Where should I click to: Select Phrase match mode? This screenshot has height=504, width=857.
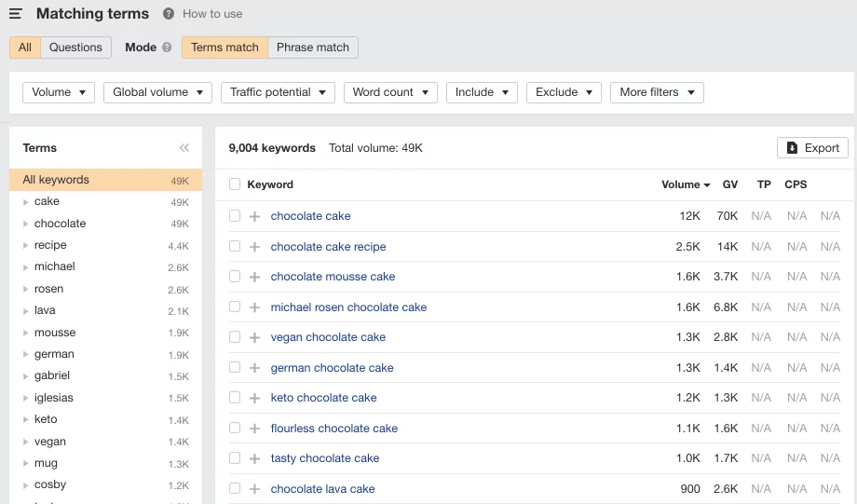point(313,48)
